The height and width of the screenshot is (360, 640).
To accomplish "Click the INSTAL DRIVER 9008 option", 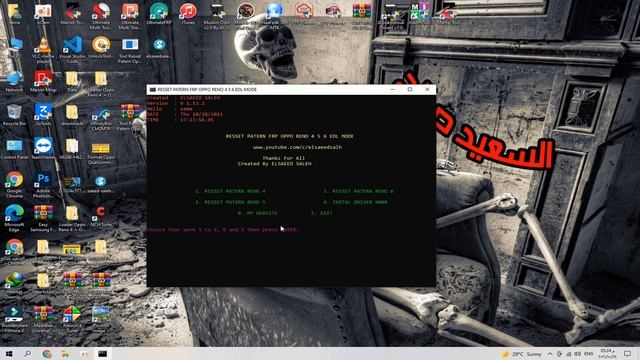I will pyautogui.click(x=355, y=202).
